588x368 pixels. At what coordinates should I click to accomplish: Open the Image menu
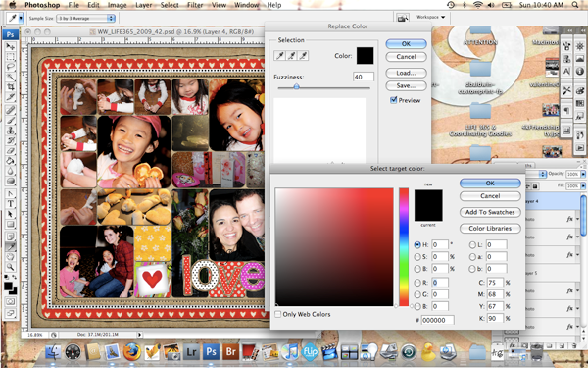tap(117, 5)
